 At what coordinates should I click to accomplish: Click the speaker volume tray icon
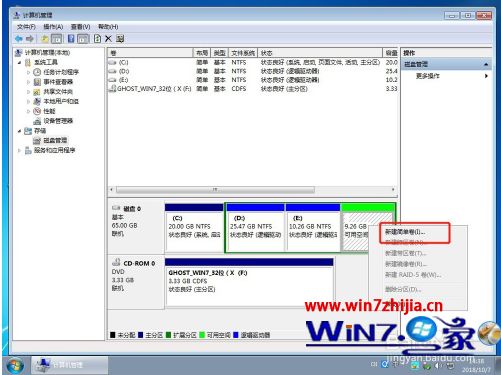coord(438,366)
